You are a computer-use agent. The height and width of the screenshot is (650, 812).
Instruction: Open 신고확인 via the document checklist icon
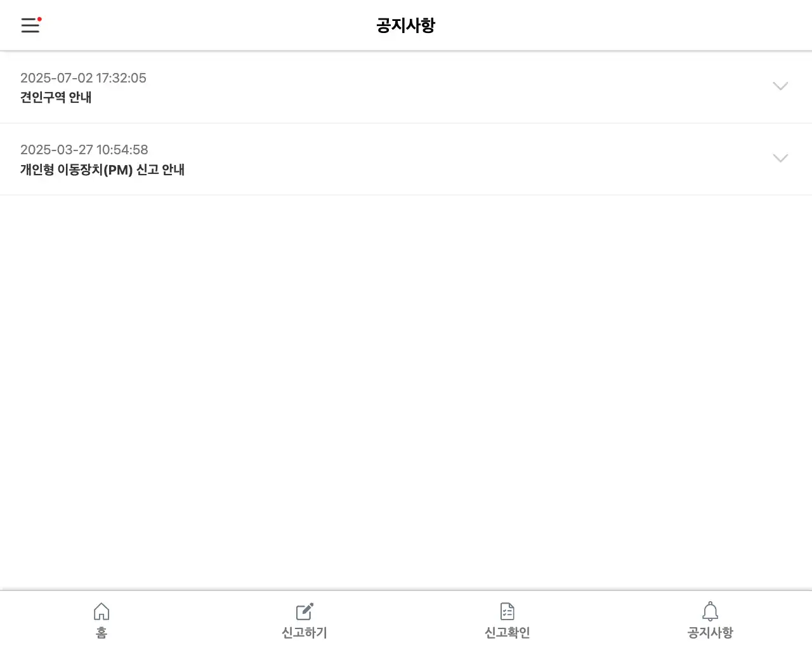pos(507,612)
